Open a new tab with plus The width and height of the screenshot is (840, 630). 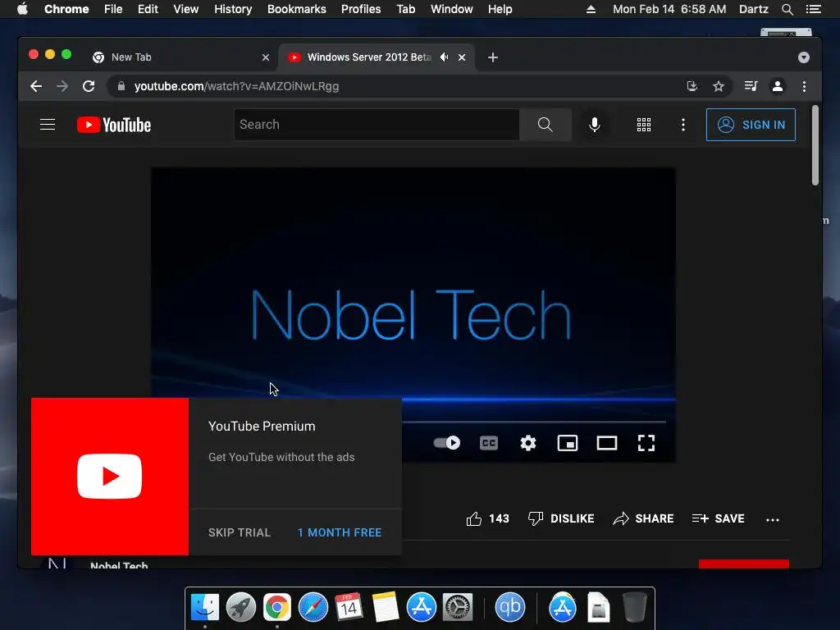tap(493, 57)
